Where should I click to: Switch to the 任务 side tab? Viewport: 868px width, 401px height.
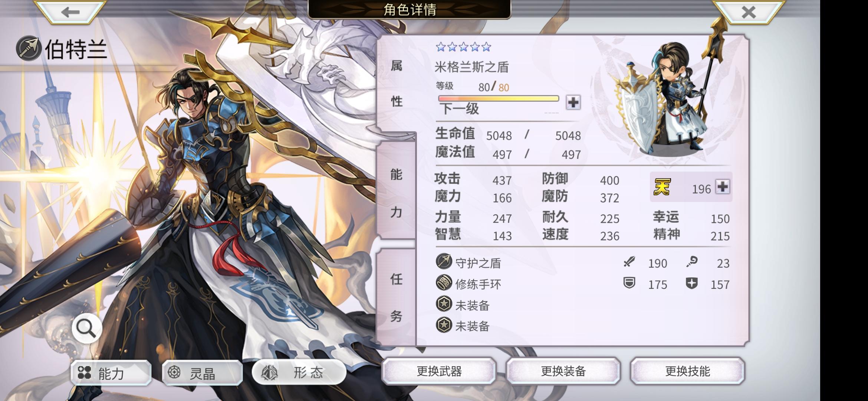tap(396, 297)
